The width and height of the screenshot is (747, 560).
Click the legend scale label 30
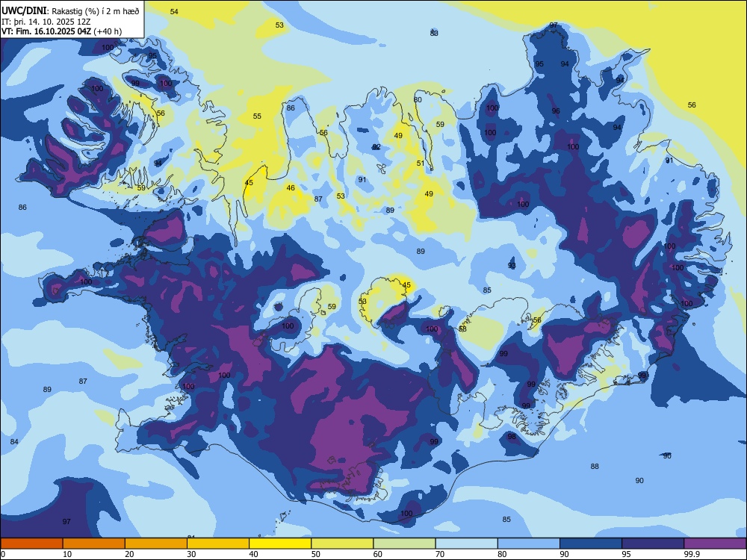pyautogui.click(x=191, y=554)
